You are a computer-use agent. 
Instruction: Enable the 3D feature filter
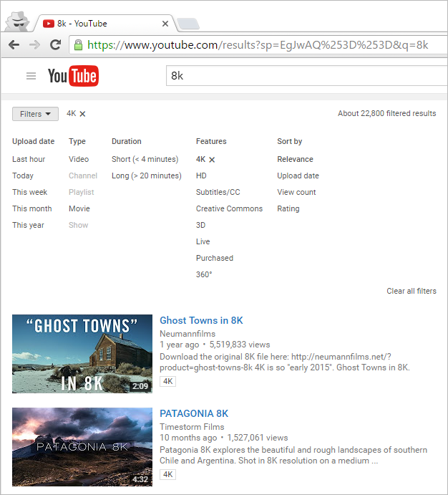(200, 225)
